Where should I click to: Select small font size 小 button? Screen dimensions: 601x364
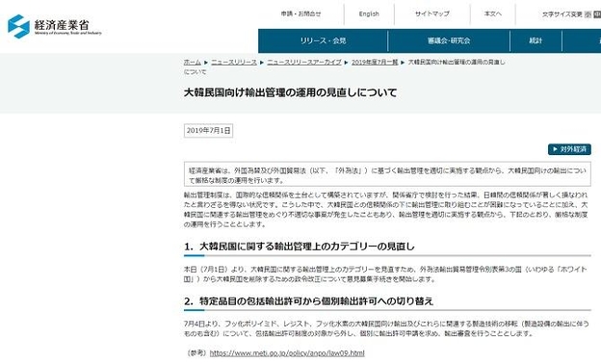point(588,14)
